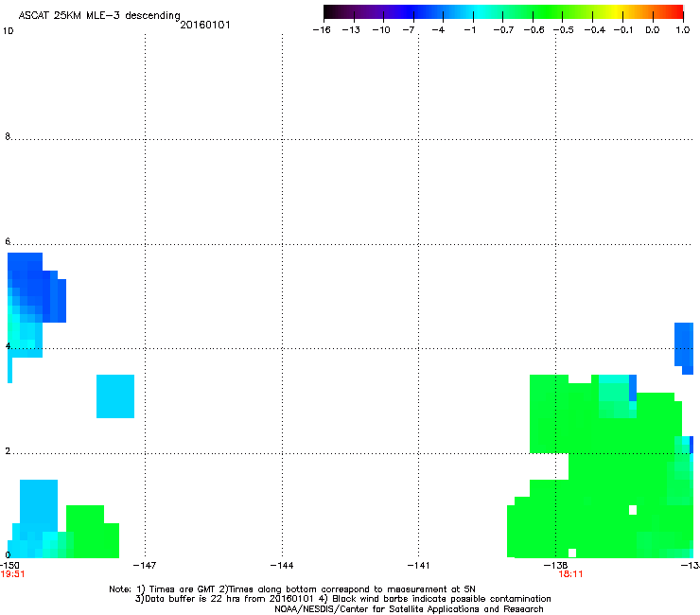Click the colorbar label '-16'
This screenshot has width=700, height=615.
[322, 30]
